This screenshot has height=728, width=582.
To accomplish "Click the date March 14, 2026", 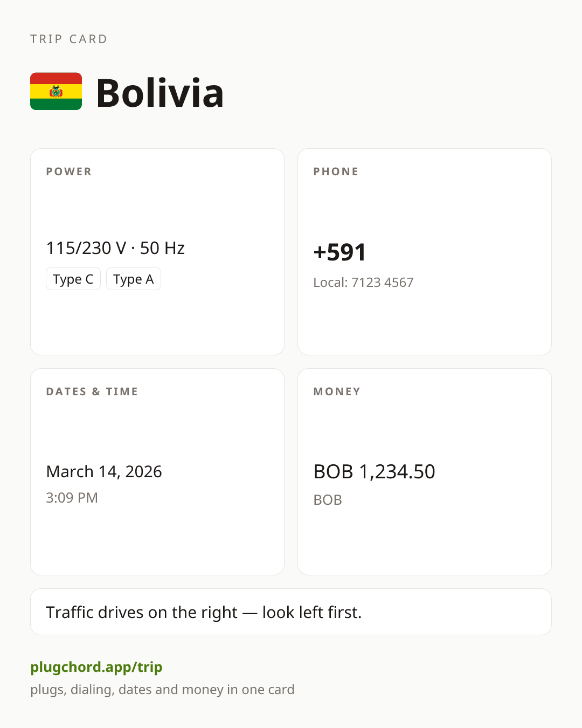I will tap(104, 471).
